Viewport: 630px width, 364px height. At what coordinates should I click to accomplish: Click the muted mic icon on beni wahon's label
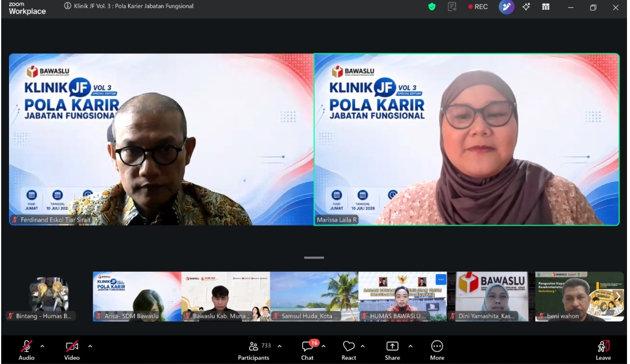click(541, 316)
